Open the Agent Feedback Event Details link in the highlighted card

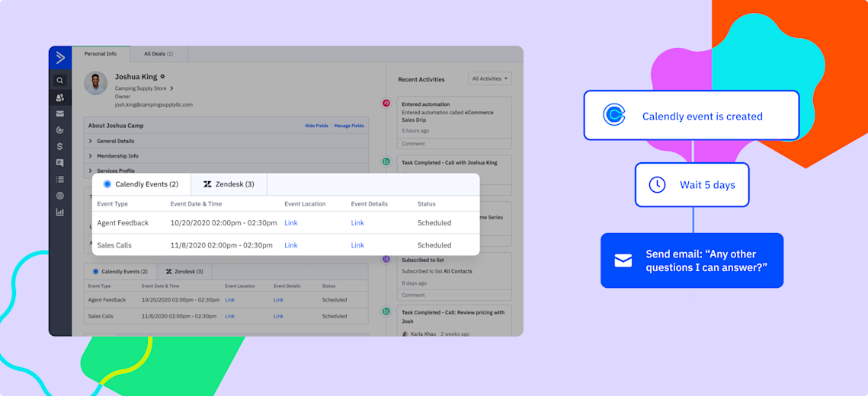pyautogui.click(x=357, y=223)
